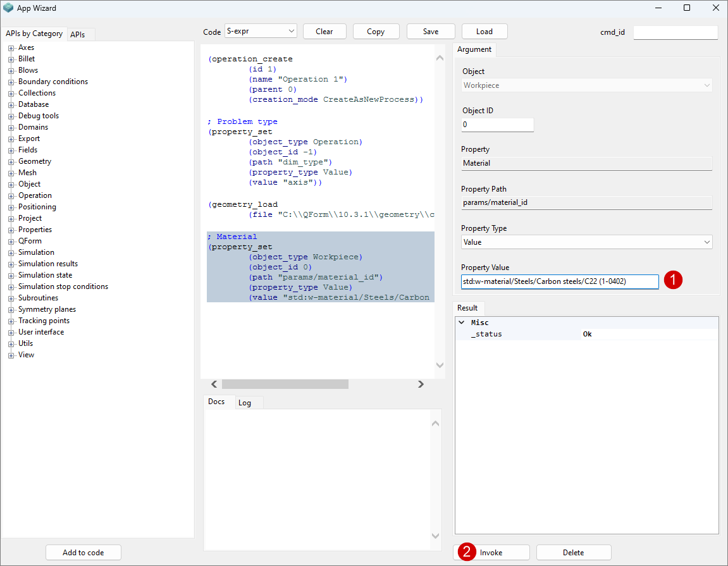The image size is (728, 566).
Task: Expand the Boundary conditions category
Action: (11, 82)
